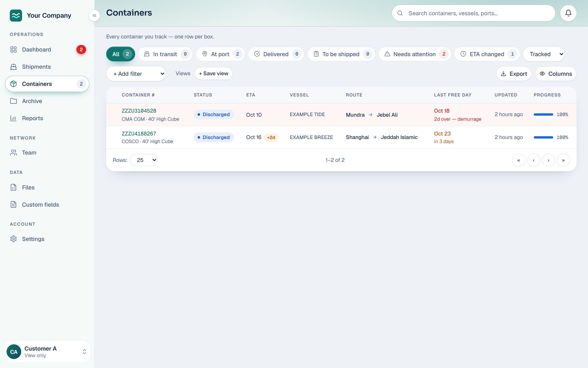Click the Dashboard grid icon

pos(13,50)
